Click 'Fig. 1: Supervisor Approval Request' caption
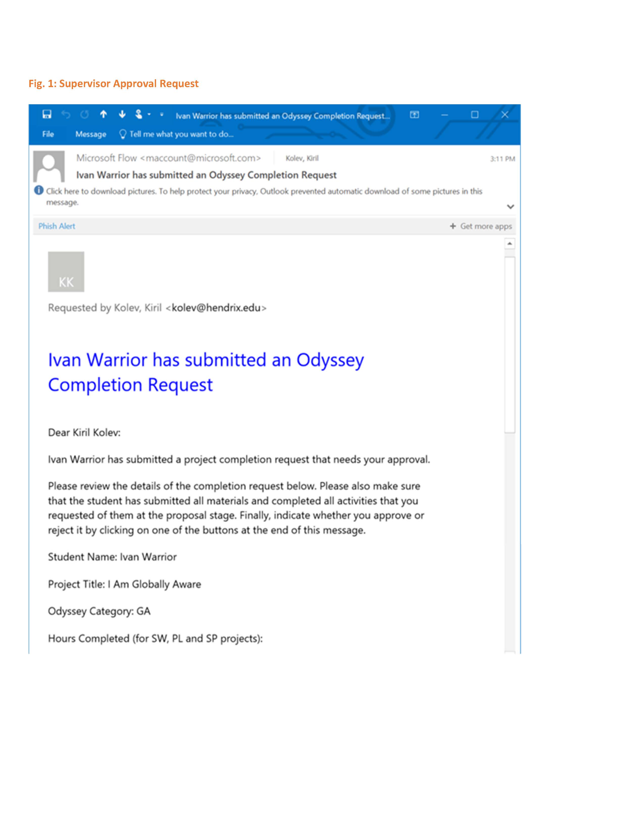The width and height of the screenshot is (644, 836). click(x=113, y=83)
